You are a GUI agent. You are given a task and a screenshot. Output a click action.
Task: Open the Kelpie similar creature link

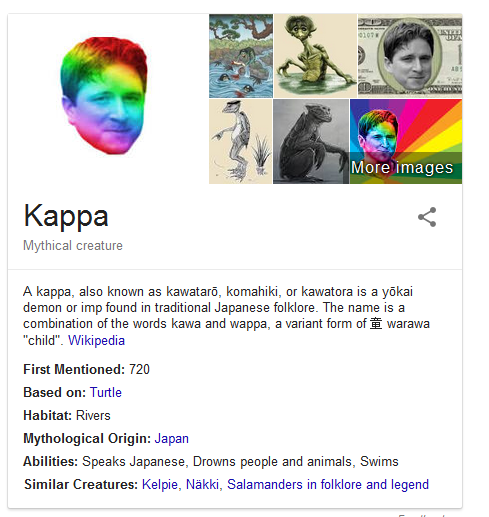160,484
